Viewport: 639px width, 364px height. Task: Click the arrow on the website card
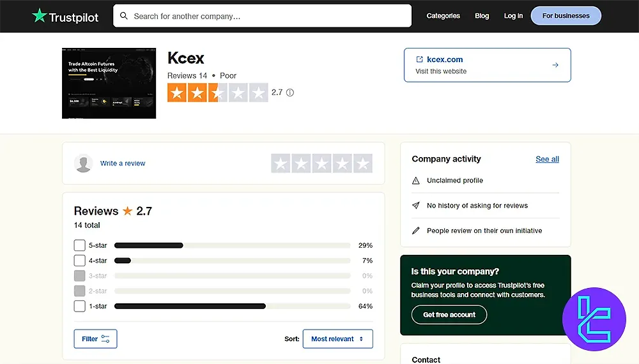pyautogui.click(x=555, y=65)
